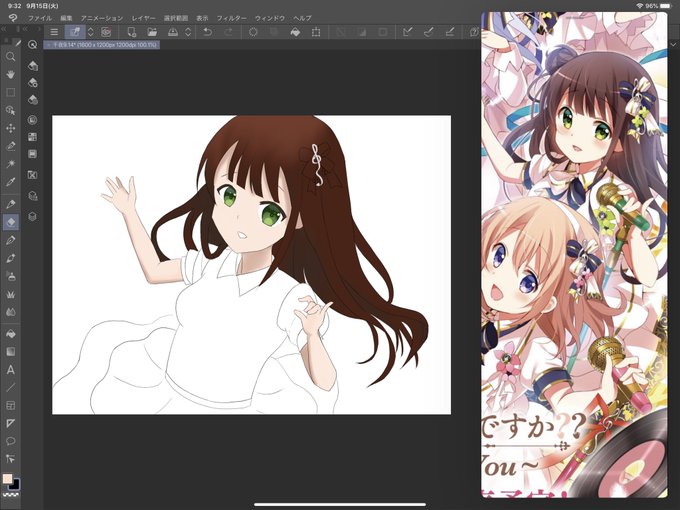
Task: Pick the transparent checkered color swatch
Action: coord(10,494)
